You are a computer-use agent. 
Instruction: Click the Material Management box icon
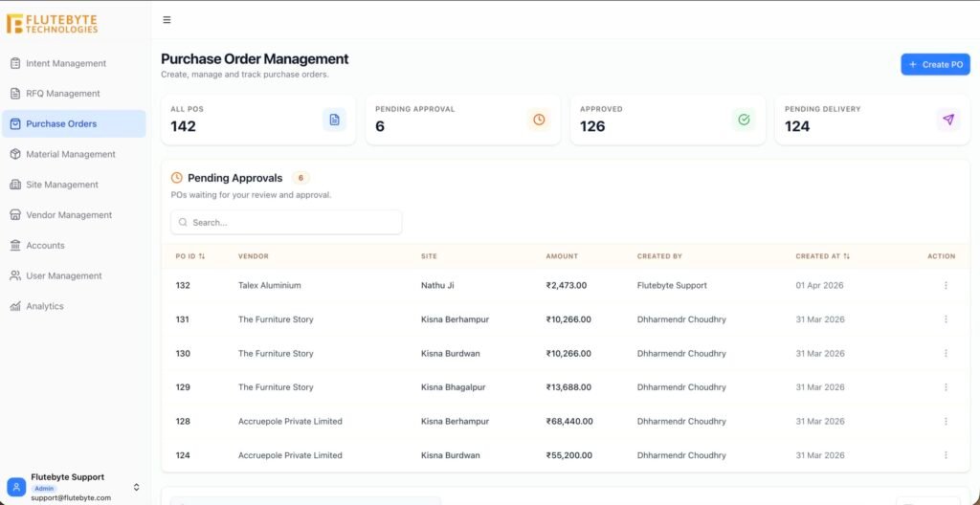15,154
